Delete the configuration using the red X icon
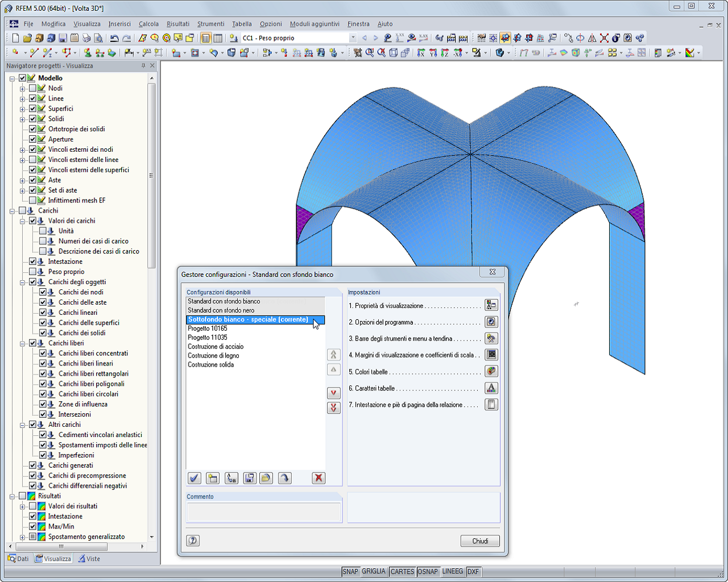The height and width of the screenshot is (582, 728). (x=318, y=478)
